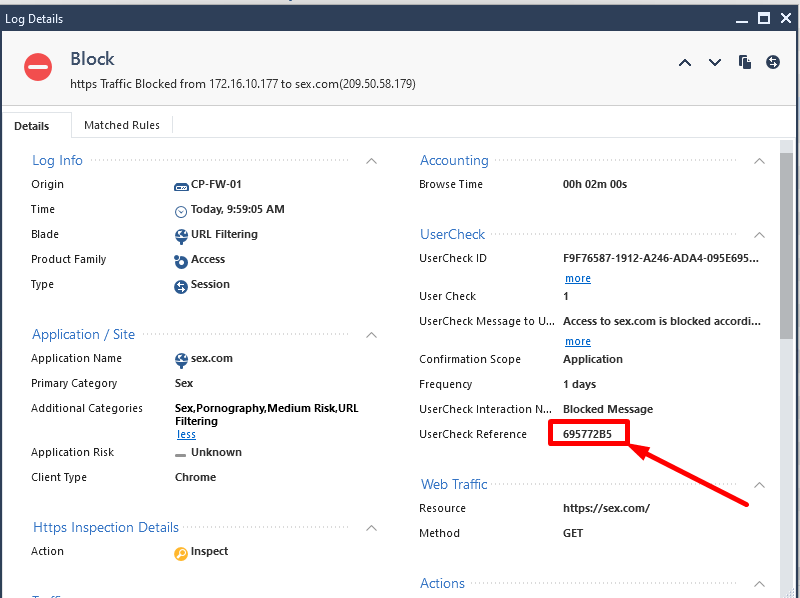Screen dimensions: 800x598
Task: Click the CP-FW-01 firewall origin icon
Action: (181, 184)
